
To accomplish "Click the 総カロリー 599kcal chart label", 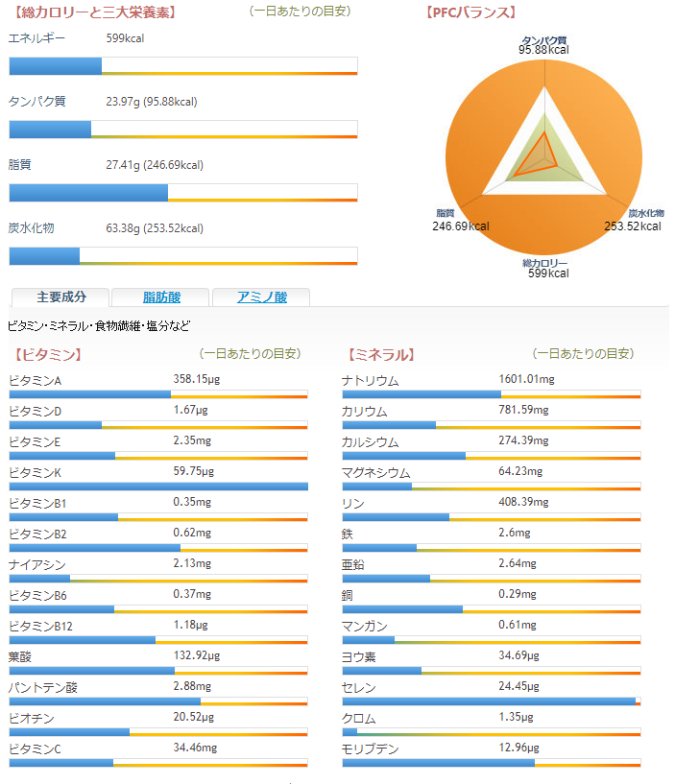I will [545, 269].
